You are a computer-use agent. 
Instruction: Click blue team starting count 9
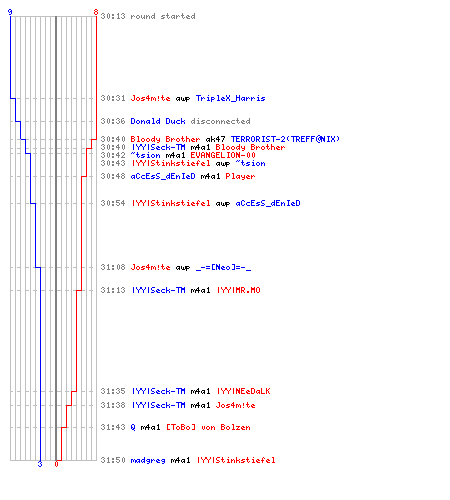coord(10,12)
